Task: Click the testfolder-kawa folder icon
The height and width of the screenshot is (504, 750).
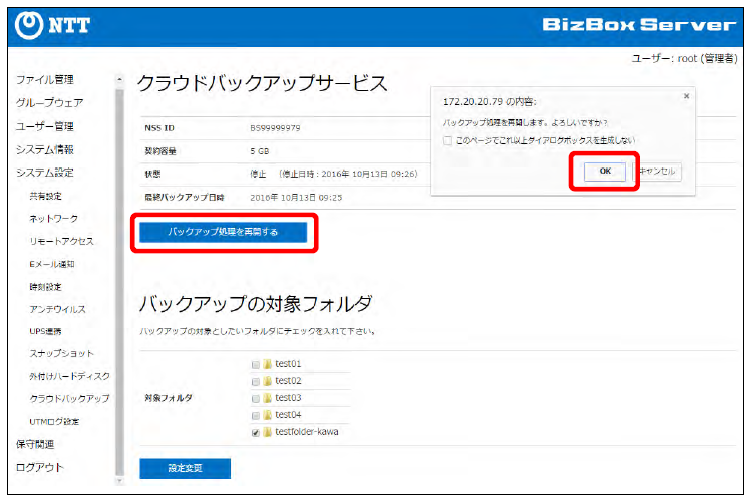Action: click(267, 432)
